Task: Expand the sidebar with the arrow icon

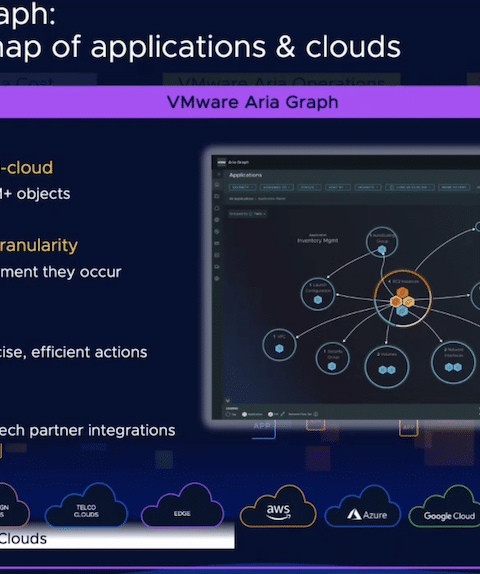Action: (219, 174)
